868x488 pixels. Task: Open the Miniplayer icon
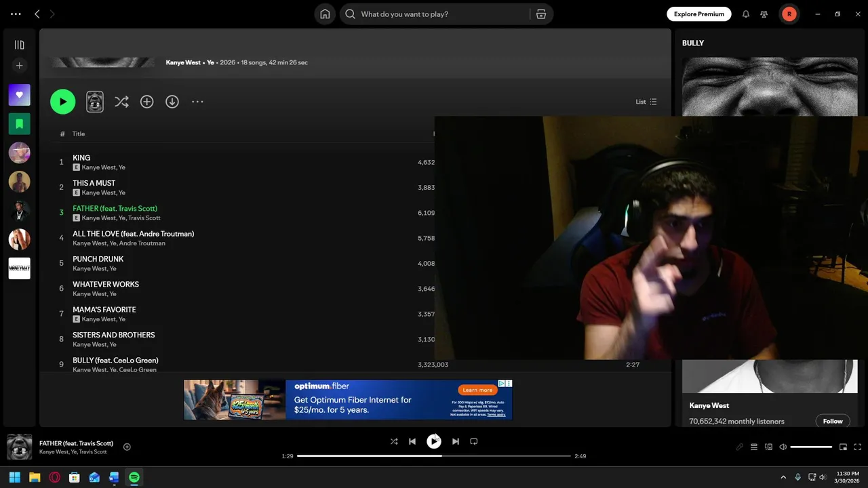pos(844,447)
